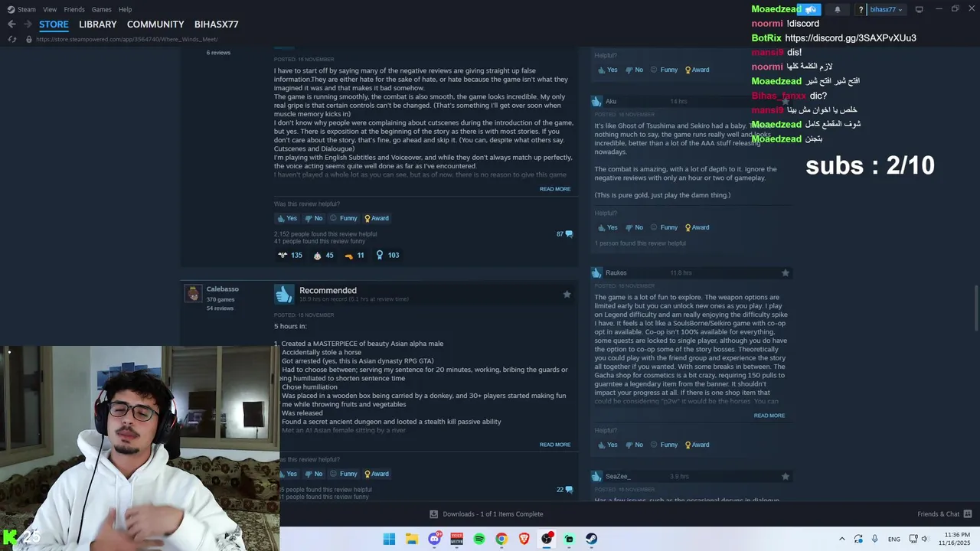980x551 pixels.
Task: Mark Raukos's review as Funny
Action: (x=665, y=445)
